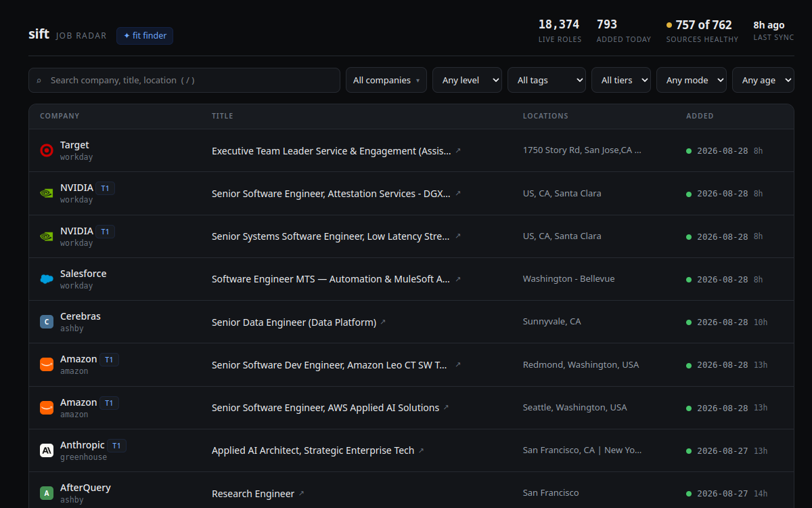Open the All companies dropdown

(386, 80)
